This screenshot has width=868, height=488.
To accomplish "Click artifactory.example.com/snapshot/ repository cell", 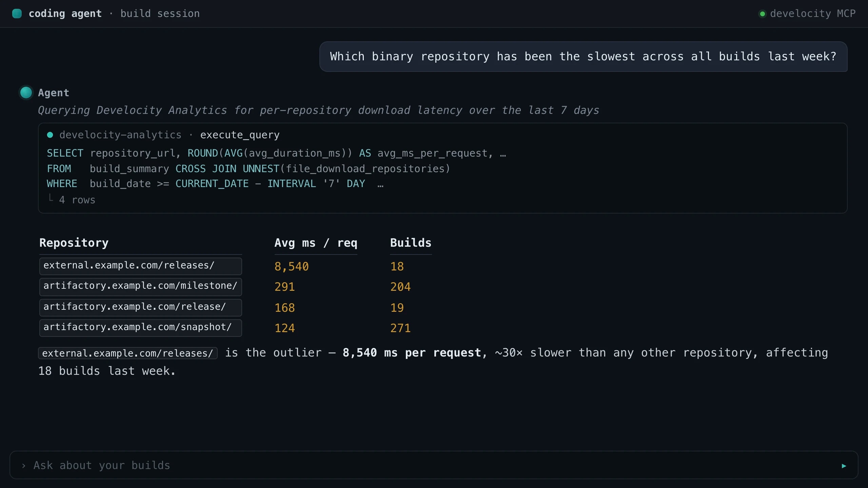I will [140, 328].
